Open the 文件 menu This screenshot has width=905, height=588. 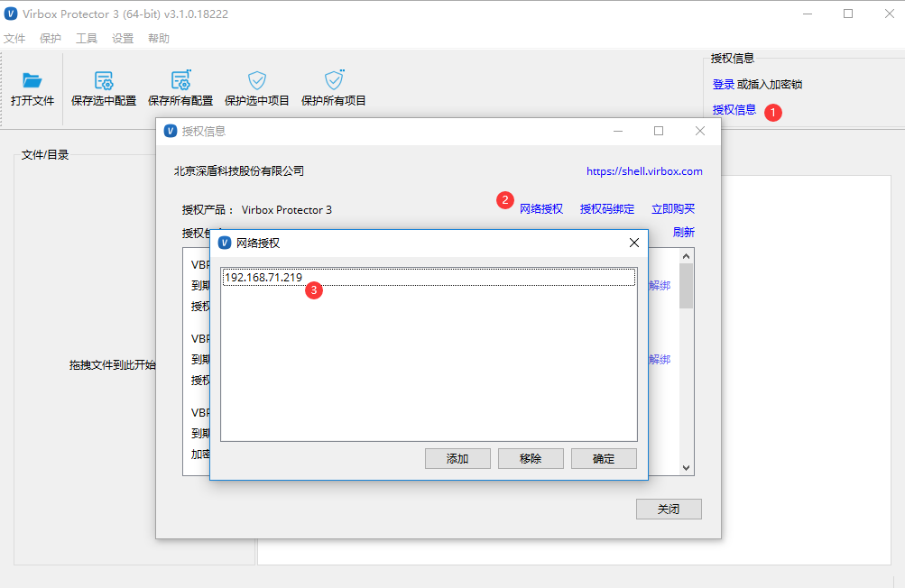pos(14,39)
